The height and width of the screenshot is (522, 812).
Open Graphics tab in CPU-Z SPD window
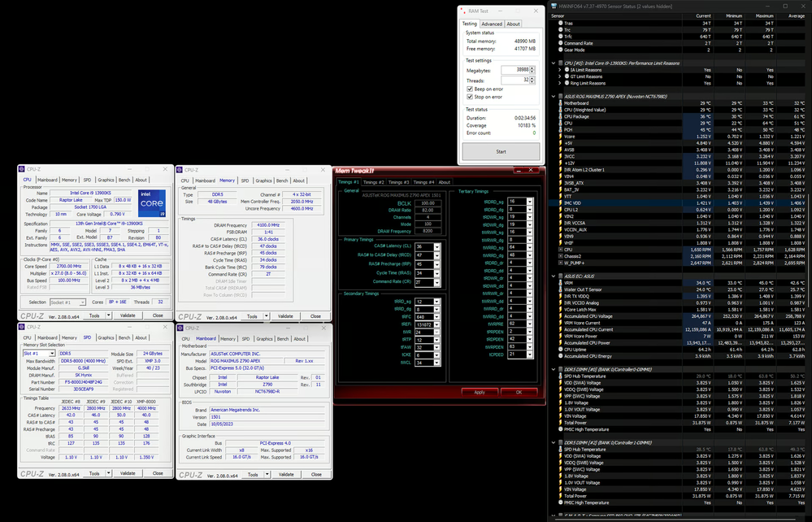[106, 337]
